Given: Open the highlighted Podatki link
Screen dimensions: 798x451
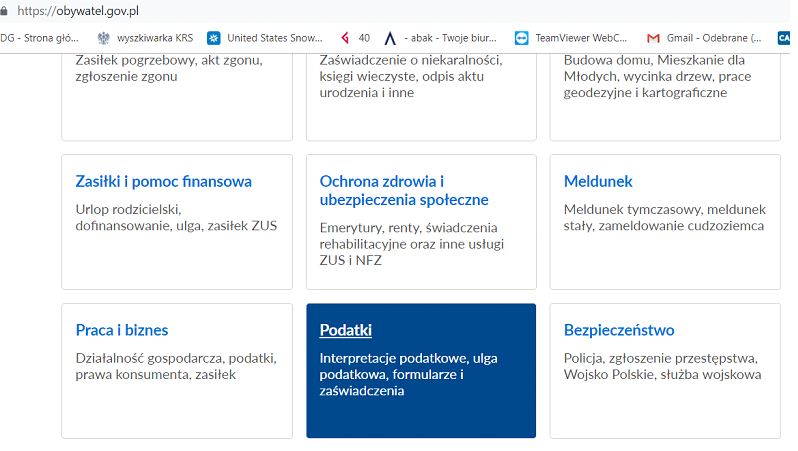Looking at the screenshot, I should (x=346, y=330).
